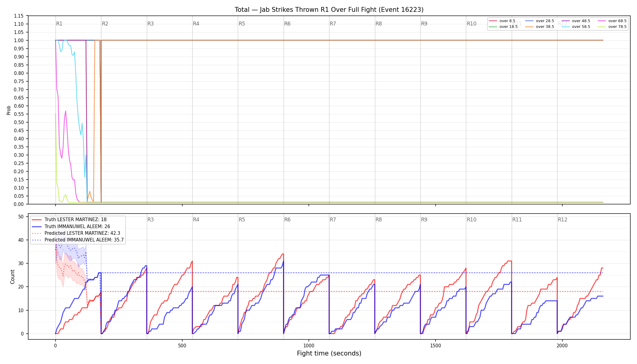This screenshot has width=637, height=364.
Task: Click the magenta line swatch for 'over 68.5'
Action: coord(602,21)
